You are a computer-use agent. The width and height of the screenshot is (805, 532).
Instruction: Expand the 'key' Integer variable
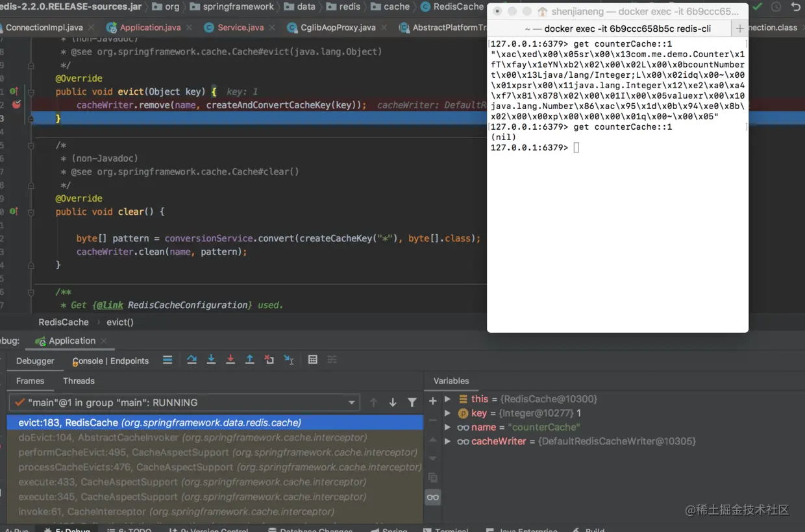pos(447,413)
